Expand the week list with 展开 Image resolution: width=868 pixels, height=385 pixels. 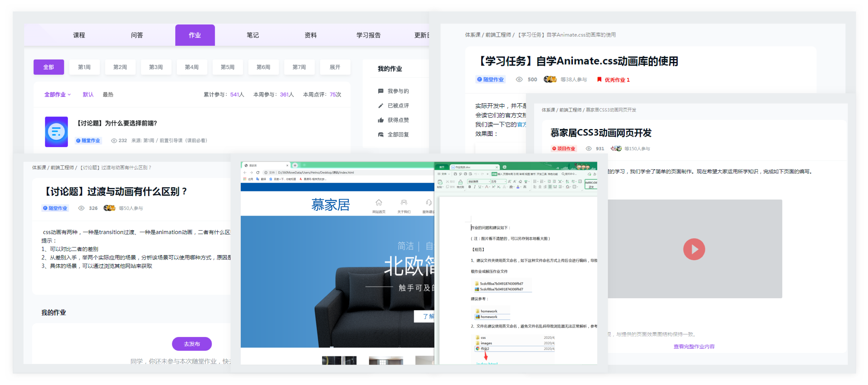[x=335, y=67]
